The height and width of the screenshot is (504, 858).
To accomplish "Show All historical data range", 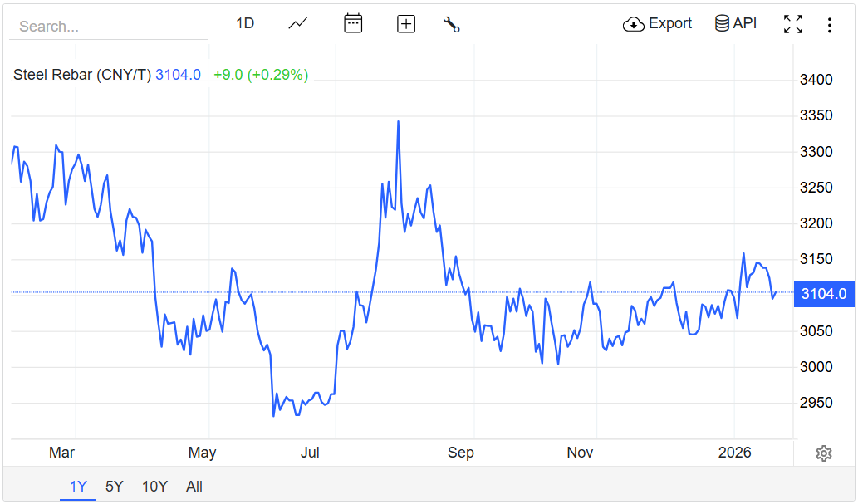I will 194,487.
